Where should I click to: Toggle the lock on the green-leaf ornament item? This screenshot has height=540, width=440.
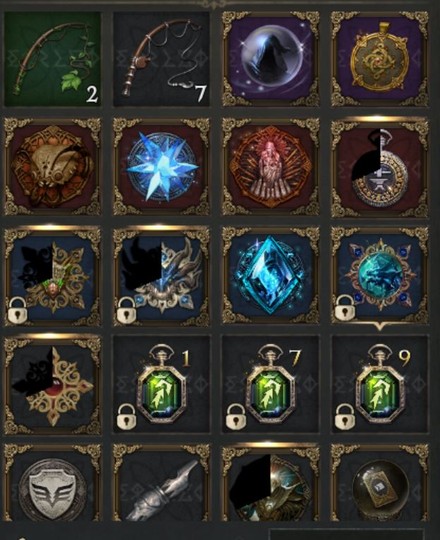coord(17,311)
